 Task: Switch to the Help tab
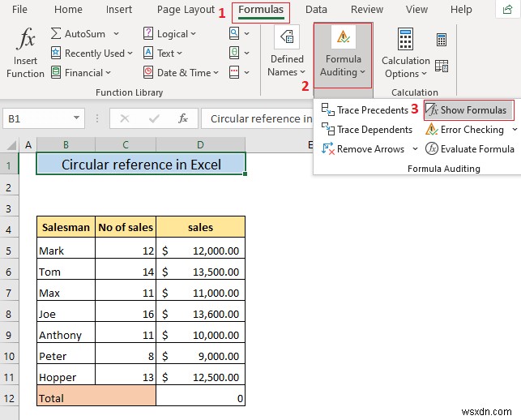461,9
